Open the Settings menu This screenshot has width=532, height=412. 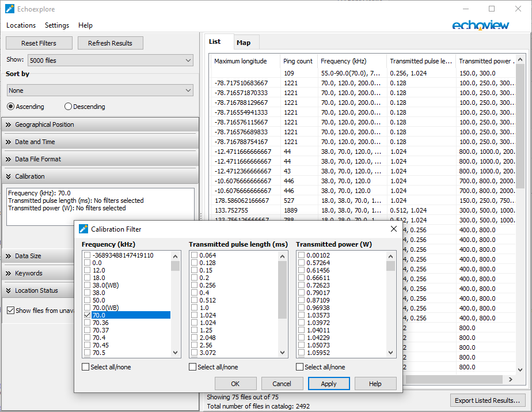click(x=57, y=25)
